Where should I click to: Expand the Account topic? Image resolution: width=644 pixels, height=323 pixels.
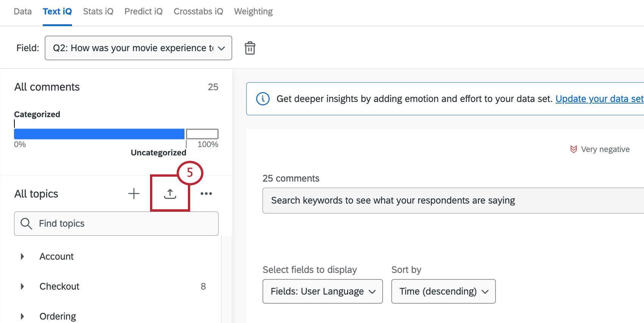(22, 257)
